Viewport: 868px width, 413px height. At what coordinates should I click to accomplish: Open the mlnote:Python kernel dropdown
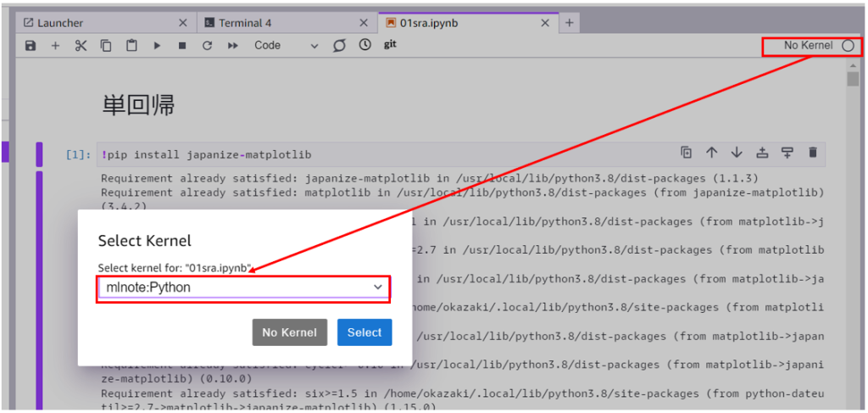(243, 287)
